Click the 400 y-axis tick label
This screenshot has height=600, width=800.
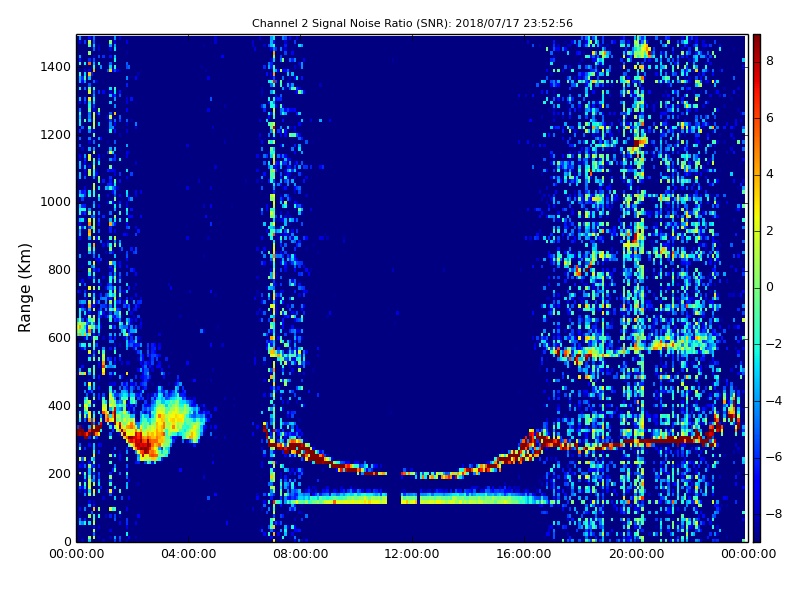coord(59,406)
